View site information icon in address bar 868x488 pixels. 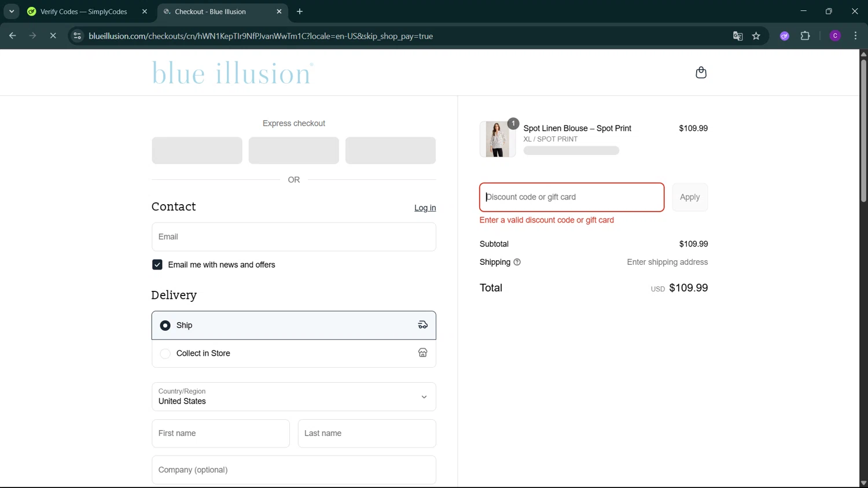77,36
